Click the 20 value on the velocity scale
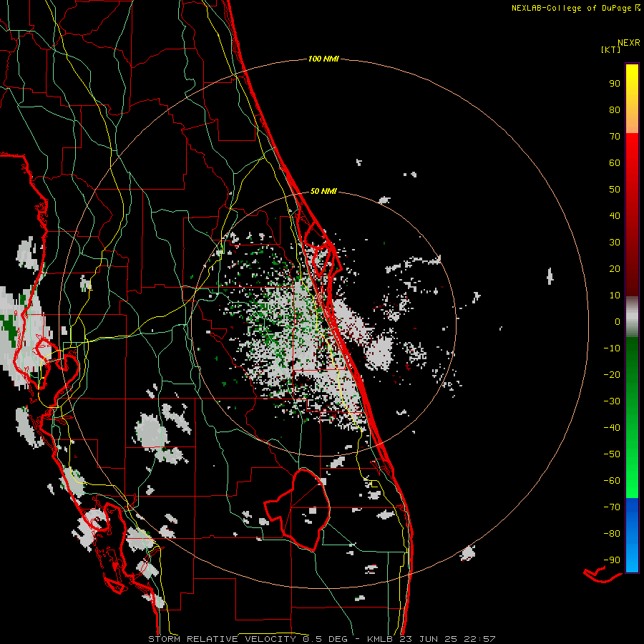The image size is (644, 644). pos(615,269)
